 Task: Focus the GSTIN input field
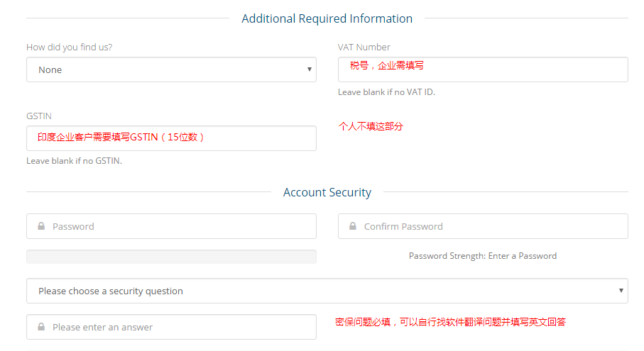tap(171, 138)
